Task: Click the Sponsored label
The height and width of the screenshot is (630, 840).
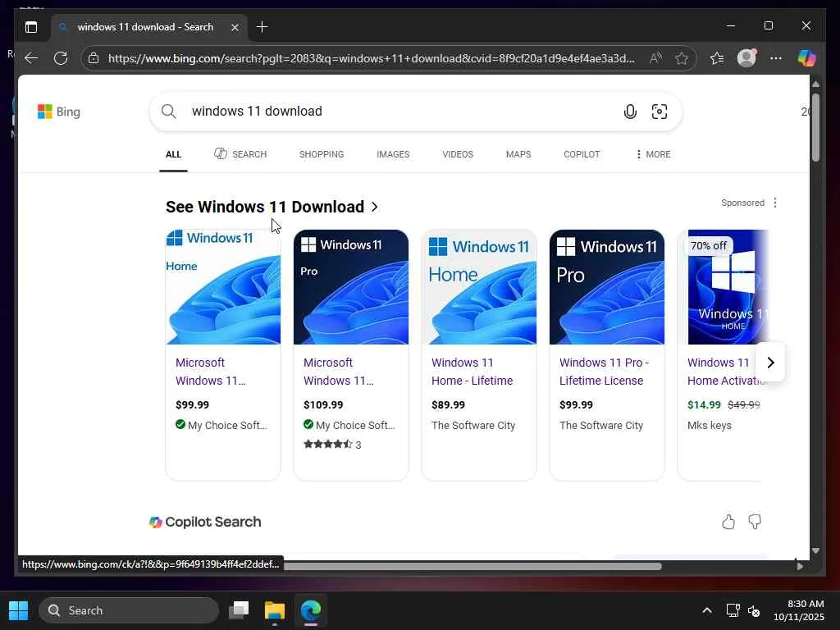Action: 742,203
